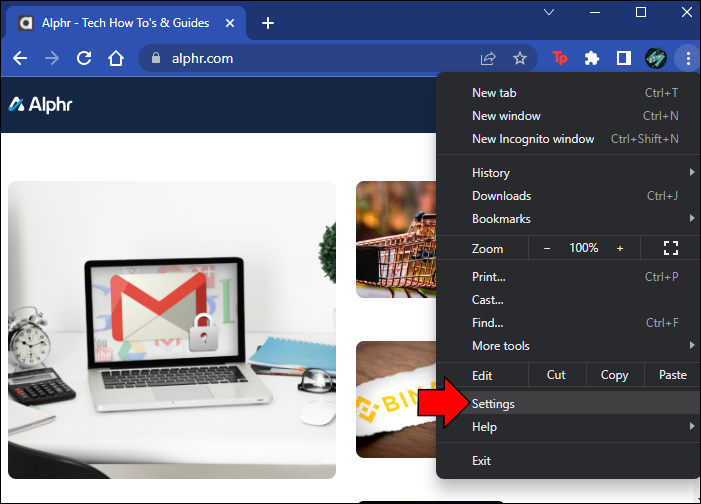701x504 pixels.
Task: Open Downloads from the menu
Action: coord(568,196)
